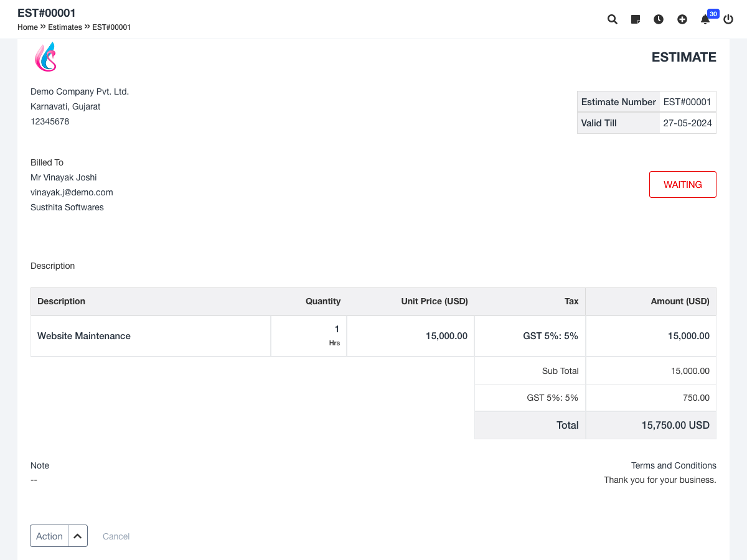Image resolution: width=747 pixels, height=560 pixels.
Task: Open the sticky notes icon
Action: pyautogui.click(x=636, y=19)
